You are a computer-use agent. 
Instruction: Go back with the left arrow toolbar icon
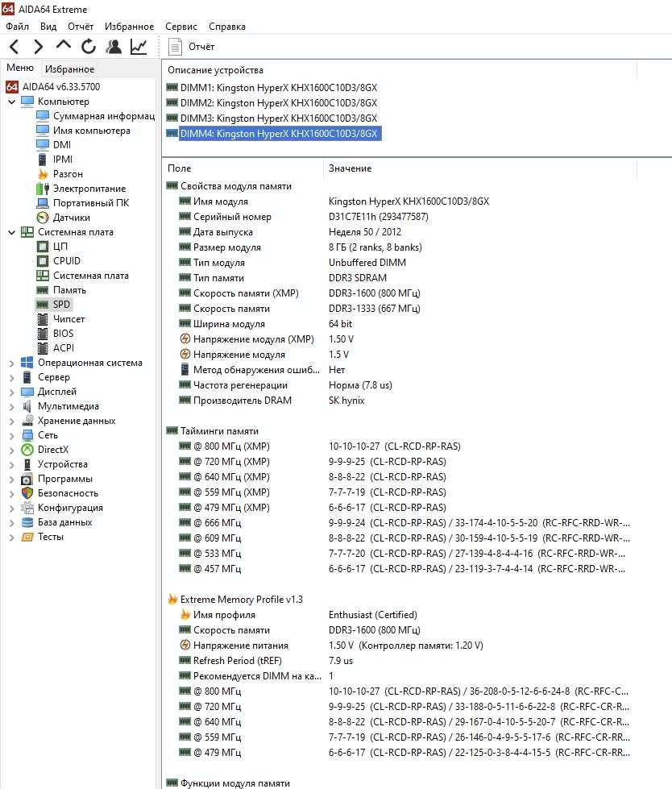14,47
